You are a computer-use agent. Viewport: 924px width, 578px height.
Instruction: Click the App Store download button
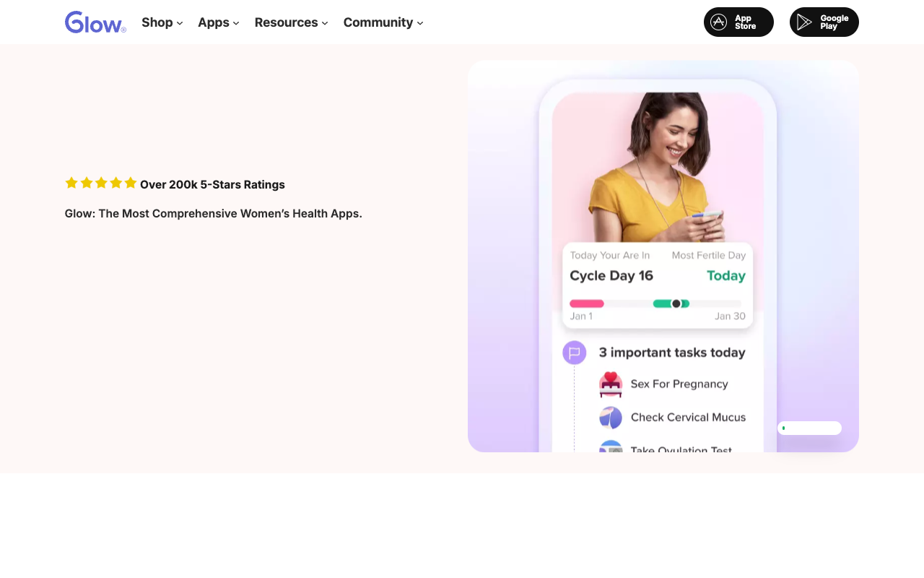tap(738, 22)
